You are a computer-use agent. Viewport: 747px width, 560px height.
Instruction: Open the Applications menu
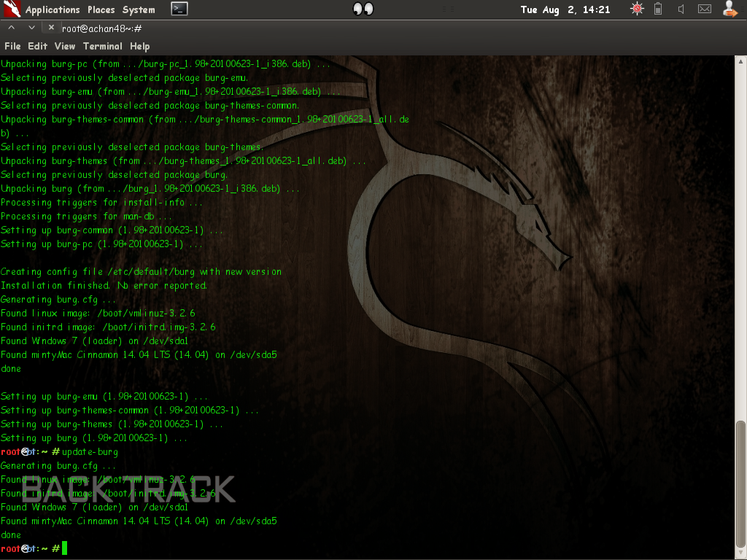tap(51, 9)
